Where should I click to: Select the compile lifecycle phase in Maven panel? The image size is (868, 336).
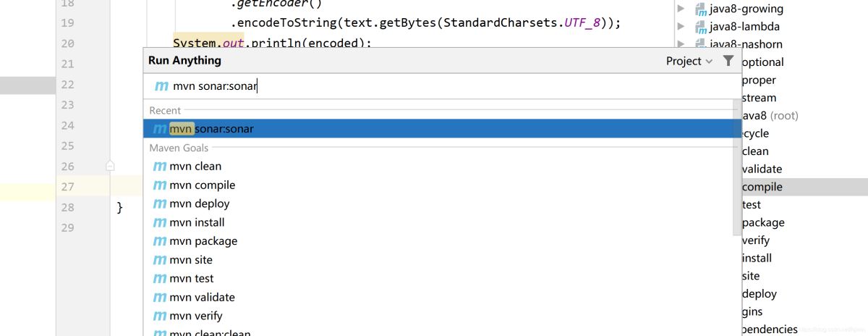[762, 187]
